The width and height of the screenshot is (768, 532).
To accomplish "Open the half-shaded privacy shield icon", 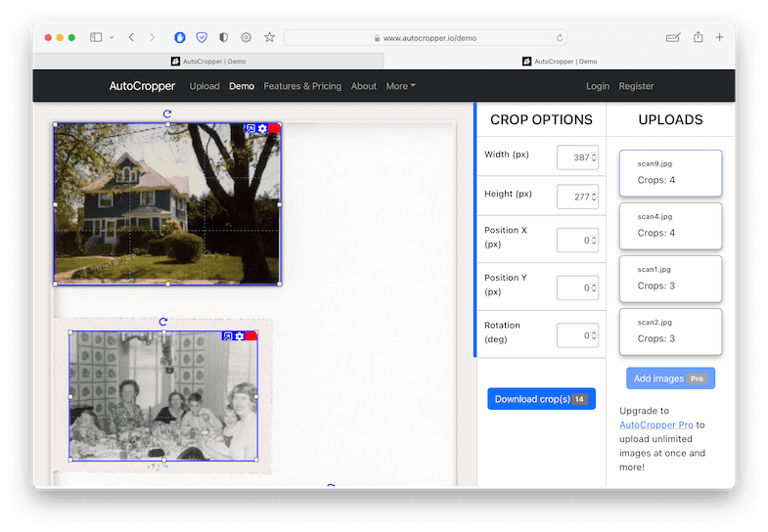I will 223,37.
